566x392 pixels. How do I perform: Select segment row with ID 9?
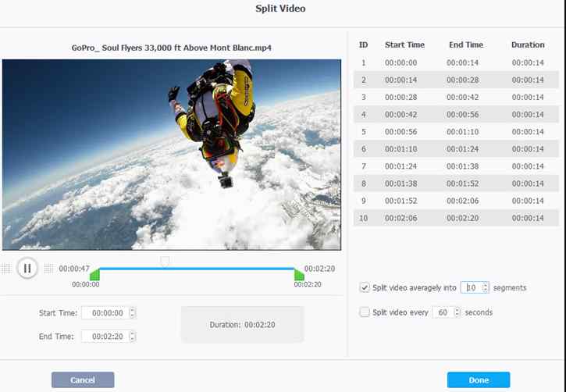(456, 201)
